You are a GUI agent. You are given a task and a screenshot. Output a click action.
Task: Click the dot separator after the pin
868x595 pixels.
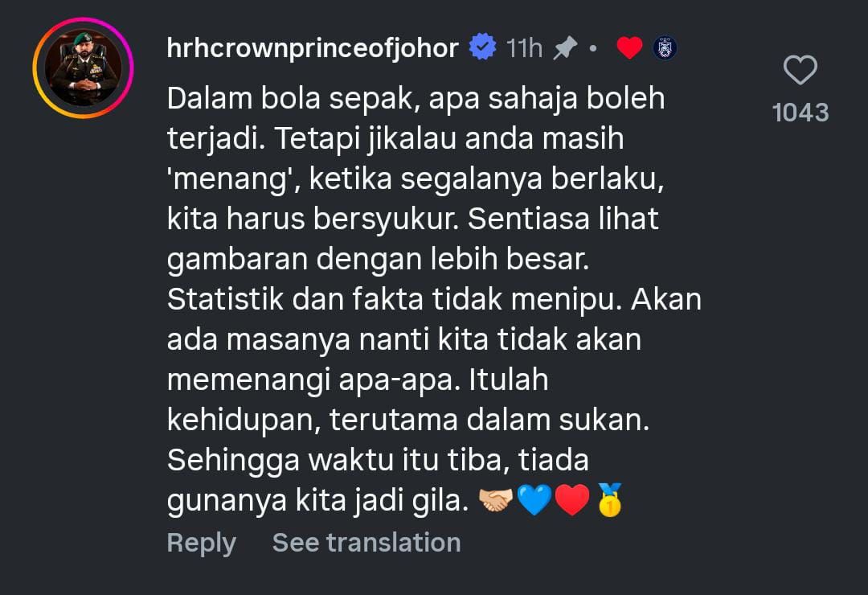593,49
